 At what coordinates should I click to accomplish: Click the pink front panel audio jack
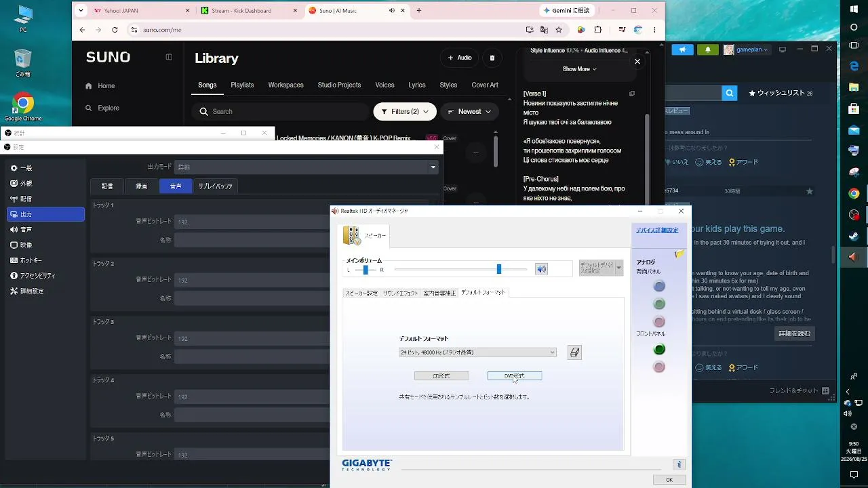tap(659, 367)
